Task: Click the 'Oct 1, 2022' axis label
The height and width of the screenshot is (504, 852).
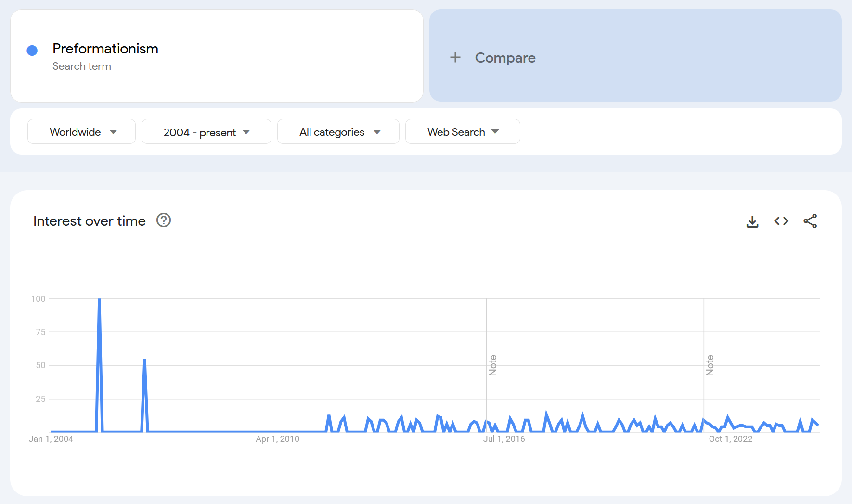Action: [x=731, y=439]
